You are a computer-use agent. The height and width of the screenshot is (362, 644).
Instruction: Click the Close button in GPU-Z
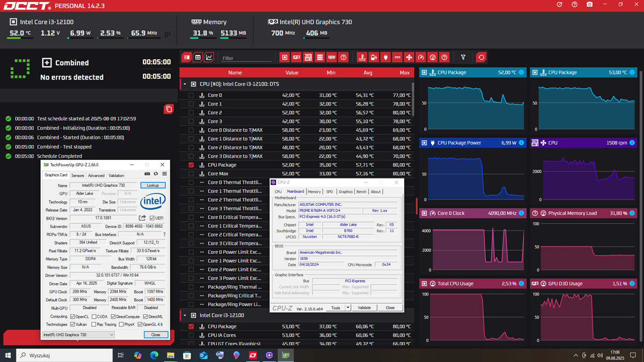point(156,335)
